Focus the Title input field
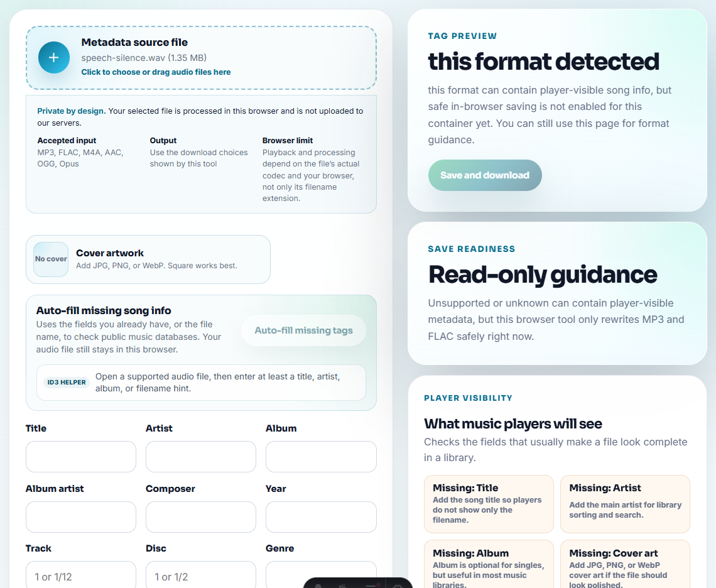Image resolution: width=716 pixels, height=588 pixels. [x=81, y=457]
